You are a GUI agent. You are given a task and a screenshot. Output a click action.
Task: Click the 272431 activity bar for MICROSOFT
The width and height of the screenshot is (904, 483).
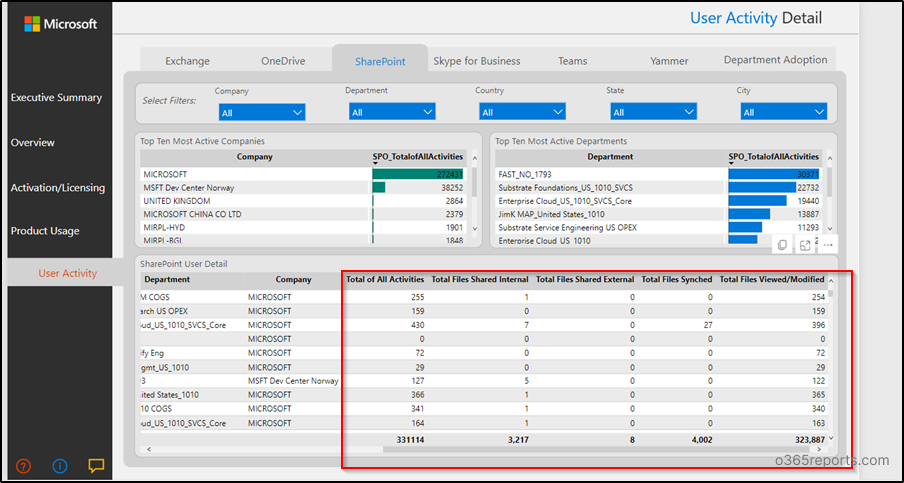click(x=418, y=174)
